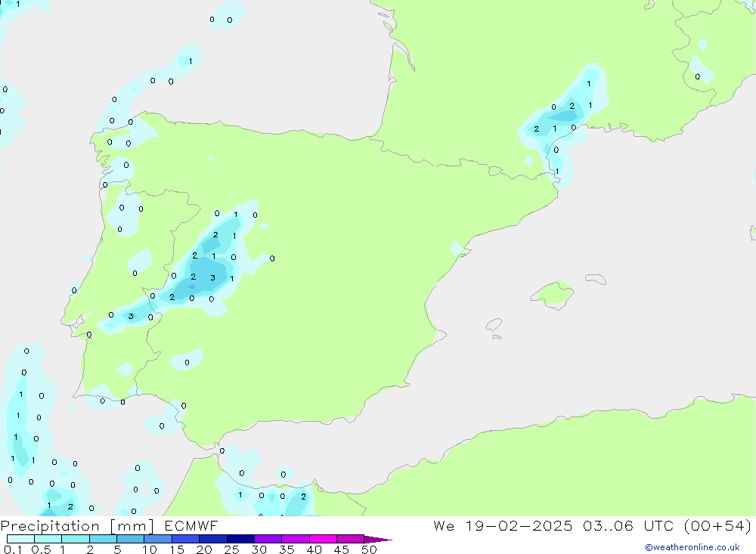Click the '40' legend scale label
Viewport: 756px width, 554px height.
pos(314,549)
